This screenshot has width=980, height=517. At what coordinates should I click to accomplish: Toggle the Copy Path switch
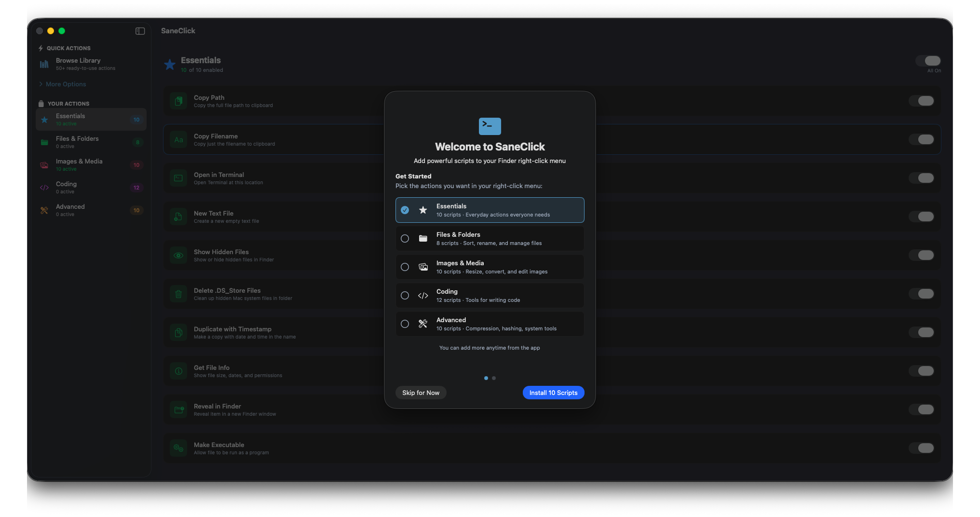click(x=922, y=101)
